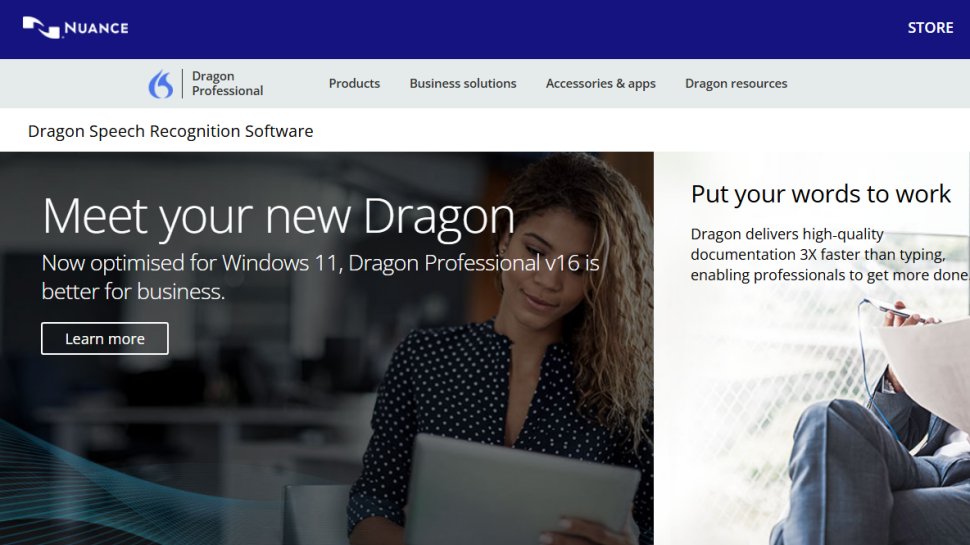Open the Business solutions menu
The image size is (970, 545).
(463, 84)
